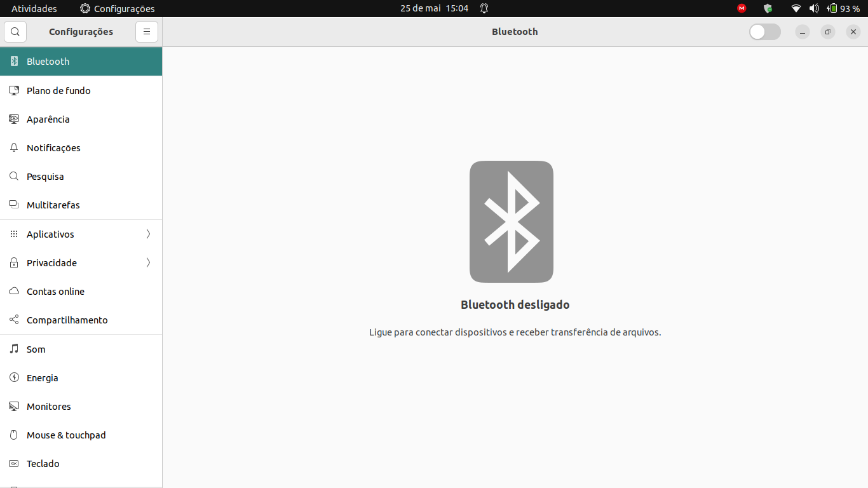This screenshot has width=868, height=488.
Task: Click the Contas online cloud icon
Action: (14, 291)
